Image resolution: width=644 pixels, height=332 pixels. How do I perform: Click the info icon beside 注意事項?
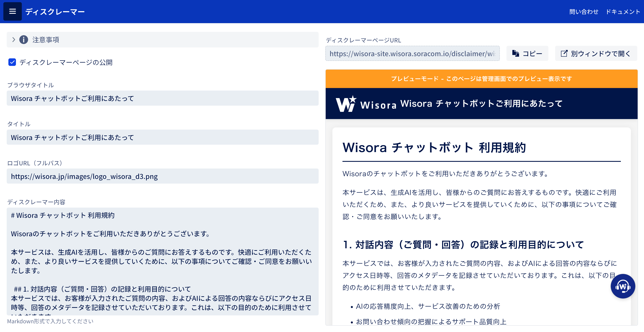pos(24,40)
